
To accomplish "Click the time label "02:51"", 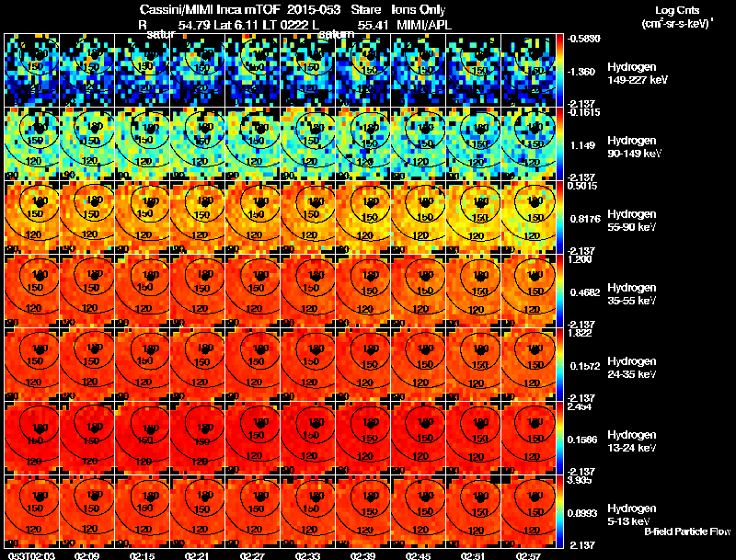I will pyautogui.click(x=473, y=555).
